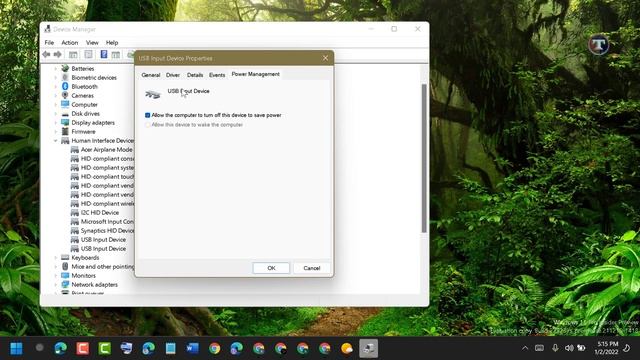Click the I2C HID Device icon
Image resolution: width=640 pixels, height=360 pixels.
(75, 212)
